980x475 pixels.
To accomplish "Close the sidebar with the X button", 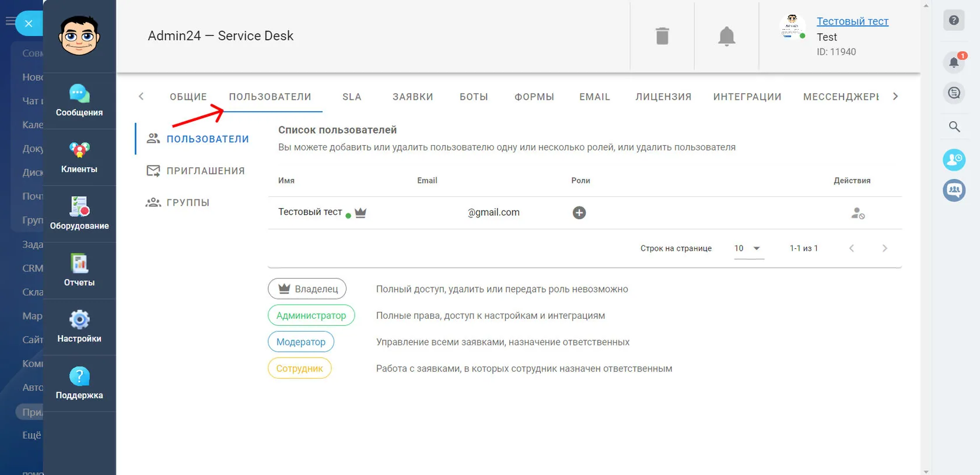I will click(29, 24).
